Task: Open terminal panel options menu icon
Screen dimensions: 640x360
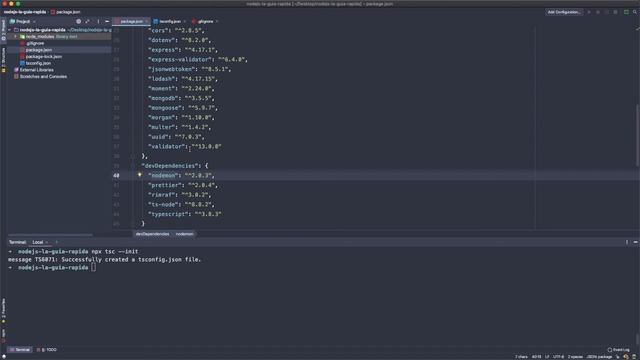Action: click(627, 242)
